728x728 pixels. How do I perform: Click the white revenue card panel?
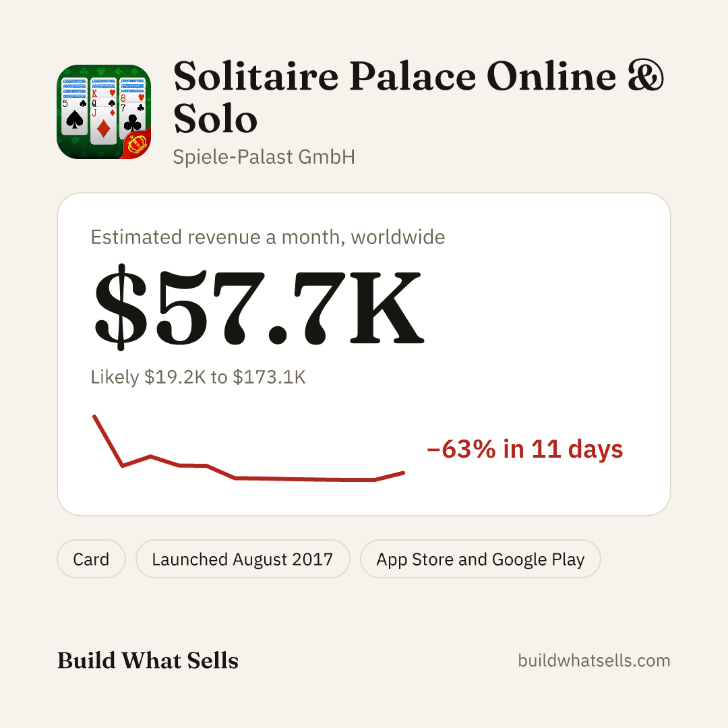(x=364, y=355)
